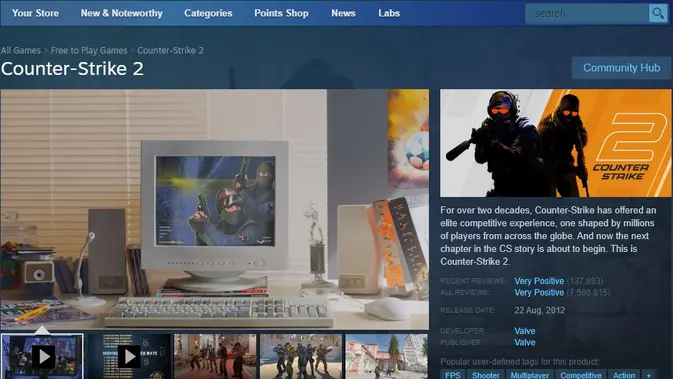Screen dimensions: 673x379
Task: Click the Valve developer link
Action: tap(524, 331)
